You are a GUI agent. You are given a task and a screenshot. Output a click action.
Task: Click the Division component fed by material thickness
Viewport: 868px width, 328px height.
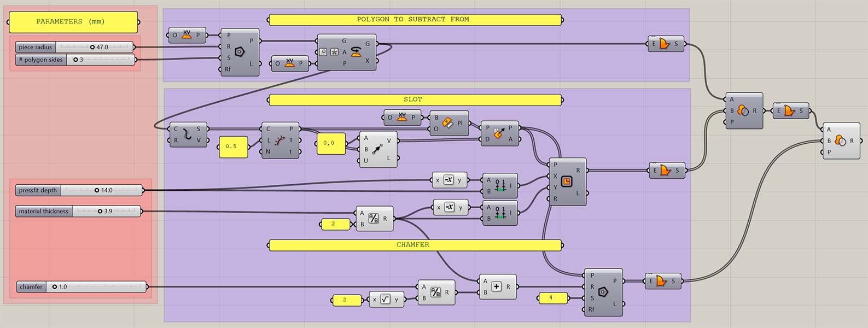pyautogui.click(x=375, y=219)
